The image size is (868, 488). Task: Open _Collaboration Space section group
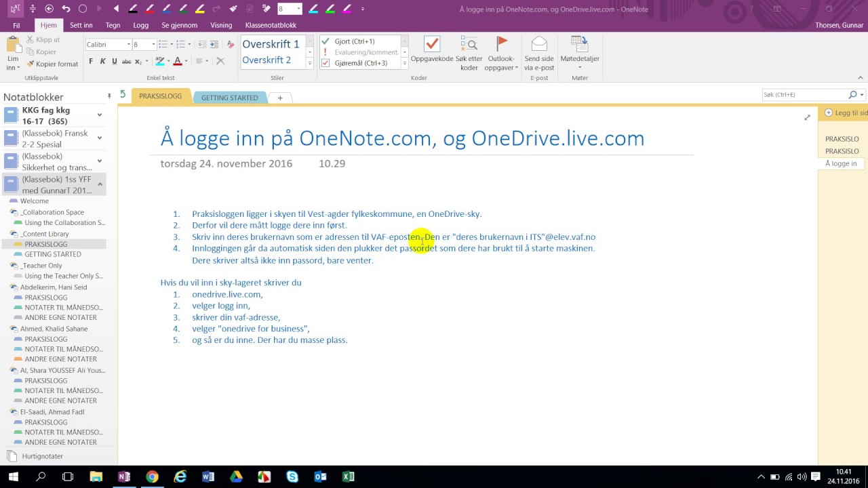54,212
